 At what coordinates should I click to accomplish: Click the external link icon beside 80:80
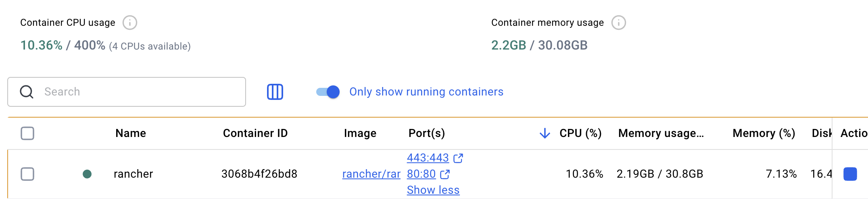tap(445, 174)
